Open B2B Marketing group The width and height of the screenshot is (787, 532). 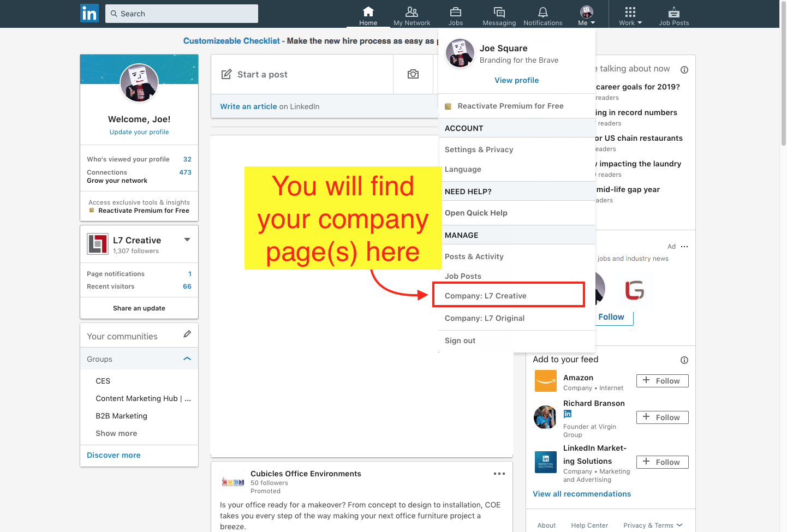click(x=122, y=416)
